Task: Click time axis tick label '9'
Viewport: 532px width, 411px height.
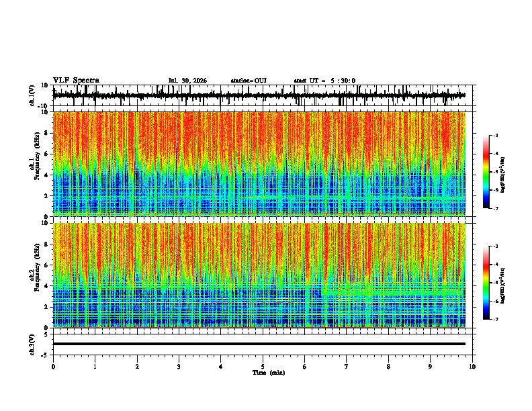Action: coord(430,367)
